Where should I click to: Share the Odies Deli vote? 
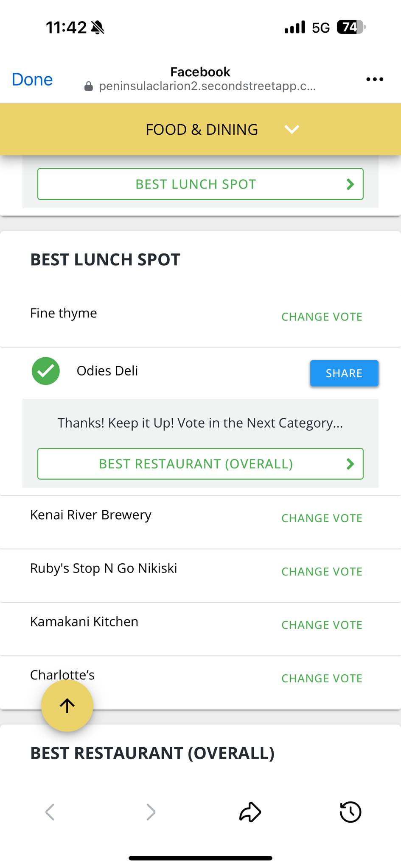(344, 373)
